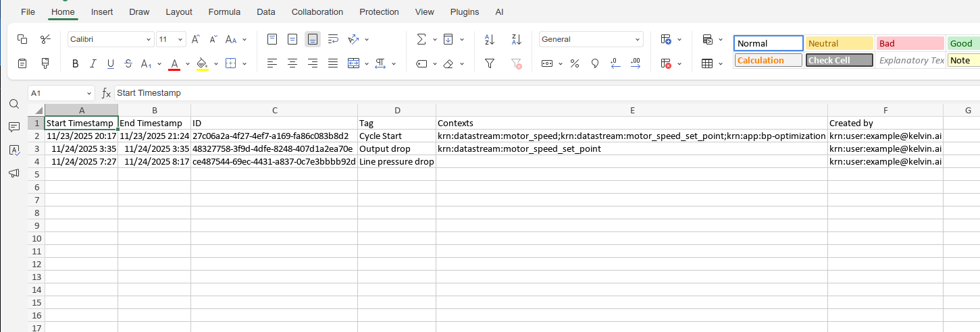The width and height of the screenshot is (980, 332).
Task: Click the Percent style icon
Action: (575, 63)
